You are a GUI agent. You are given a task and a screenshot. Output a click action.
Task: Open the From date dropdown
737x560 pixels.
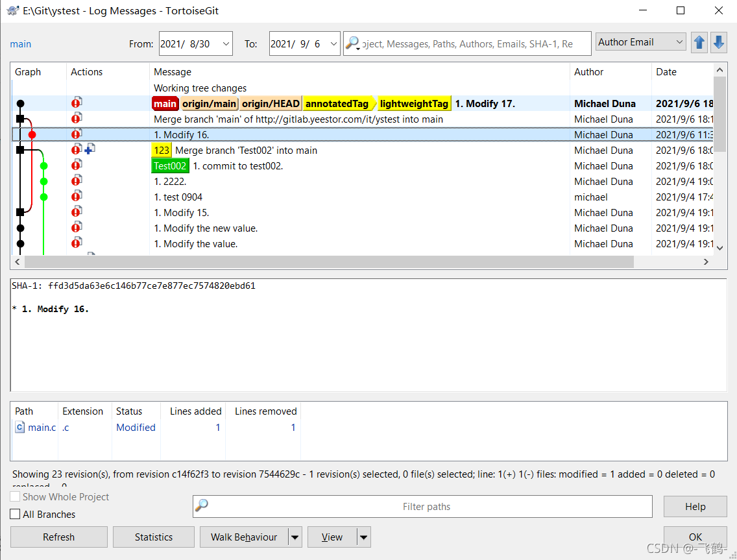pos(226,43)
